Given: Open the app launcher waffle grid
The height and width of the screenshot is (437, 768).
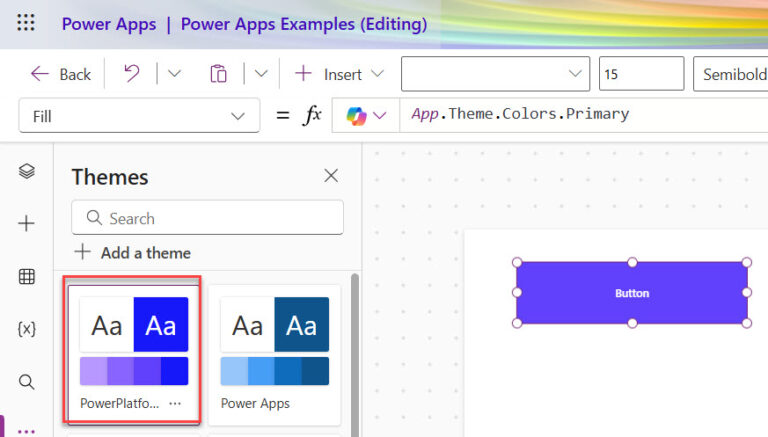Looking at the screenshot, I should [26, 23].
